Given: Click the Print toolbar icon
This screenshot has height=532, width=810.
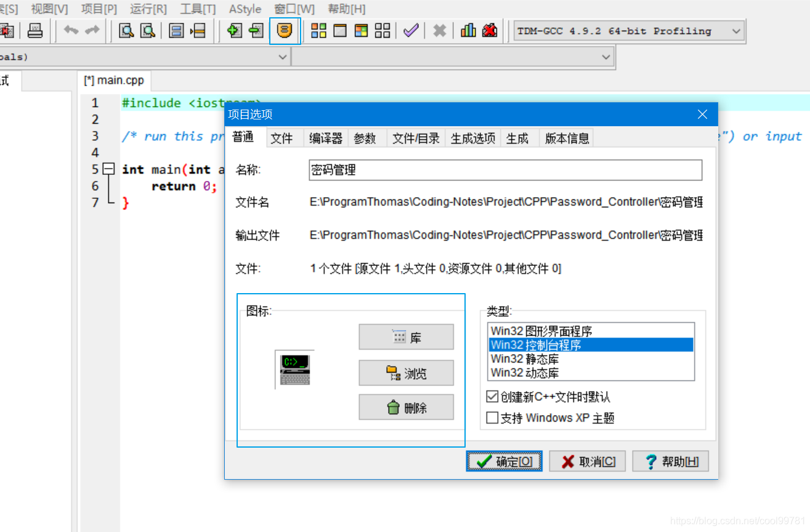Looking at the screenshot, I should [36, 31].
